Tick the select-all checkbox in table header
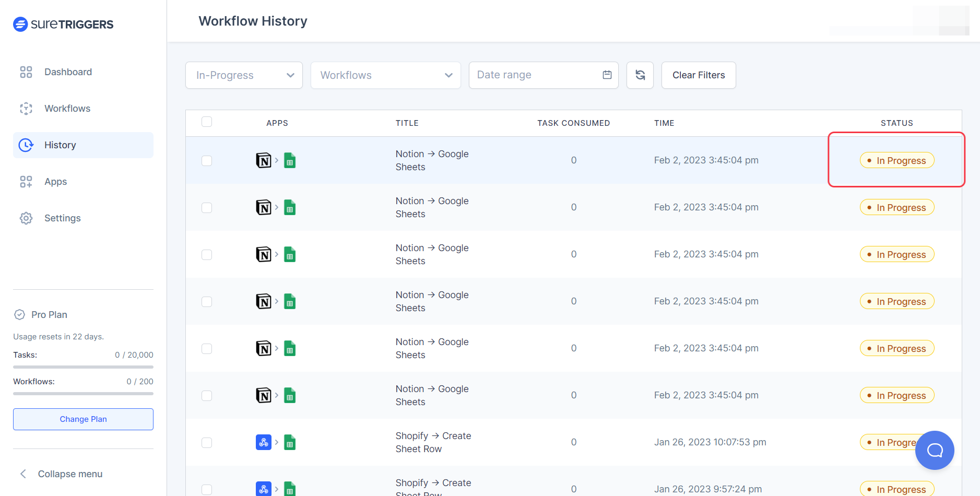 (207, 122)
